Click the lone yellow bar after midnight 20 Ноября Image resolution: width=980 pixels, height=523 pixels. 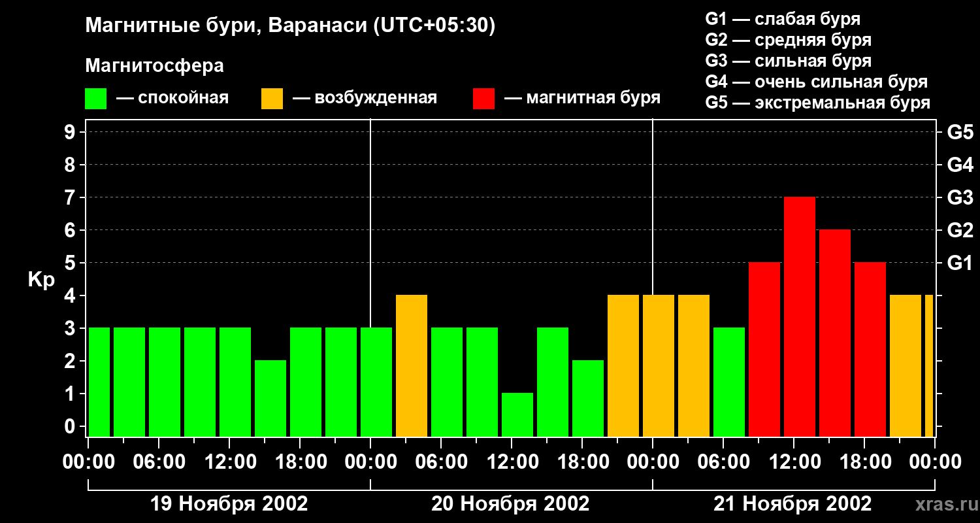pos(412,365)
